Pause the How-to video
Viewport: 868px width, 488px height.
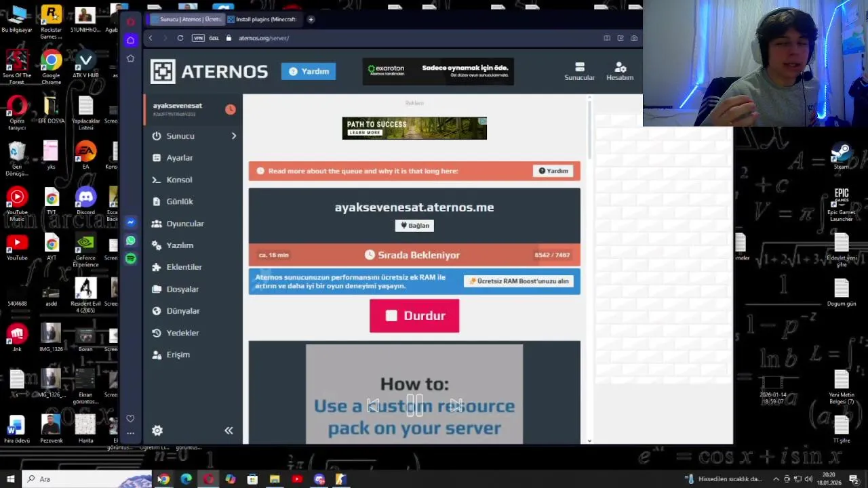coord(414,405)
